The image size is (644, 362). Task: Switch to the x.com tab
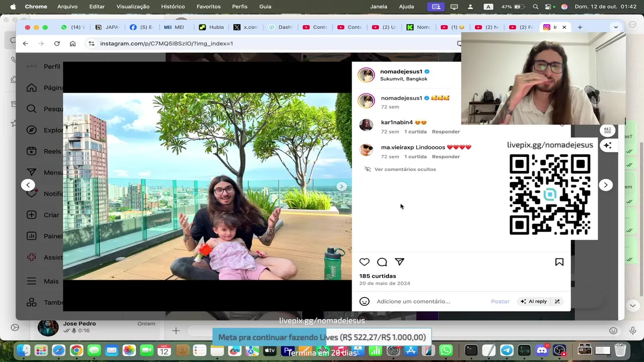[246, 27]
